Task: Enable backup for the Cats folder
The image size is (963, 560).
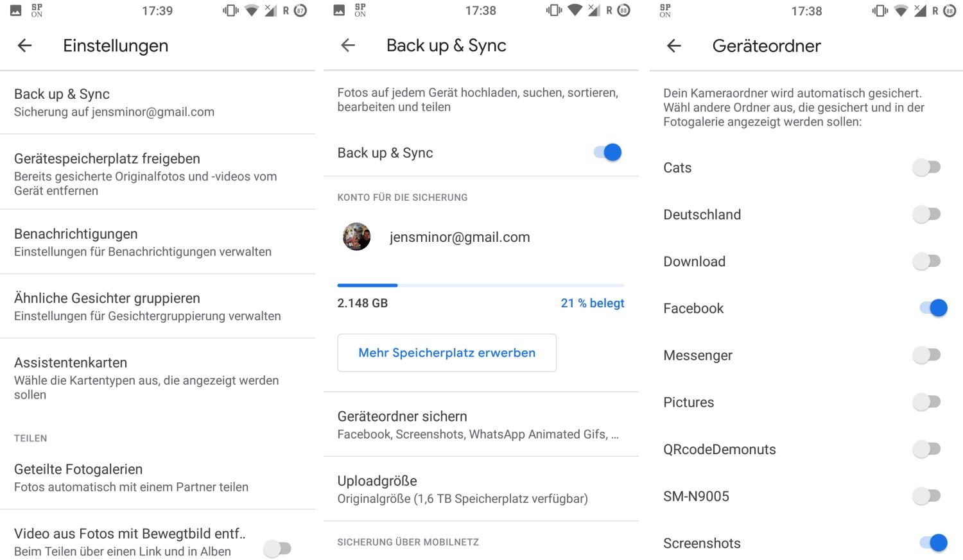Action: click(926, 167)
